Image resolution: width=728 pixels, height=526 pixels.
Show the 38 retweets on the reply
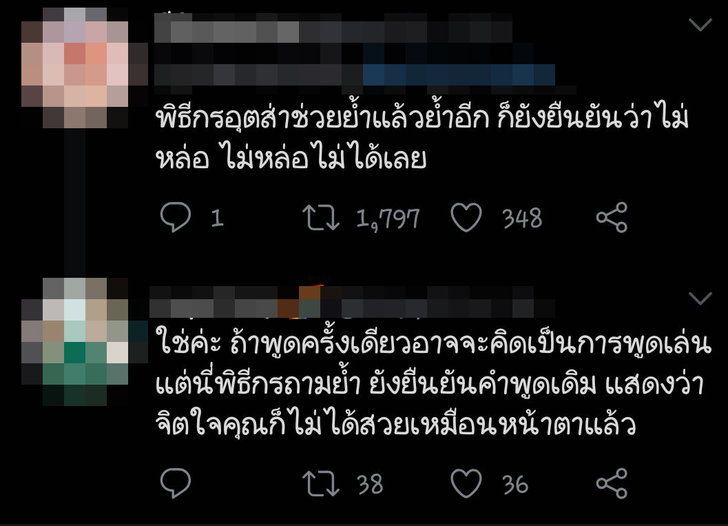coord(370,484)
